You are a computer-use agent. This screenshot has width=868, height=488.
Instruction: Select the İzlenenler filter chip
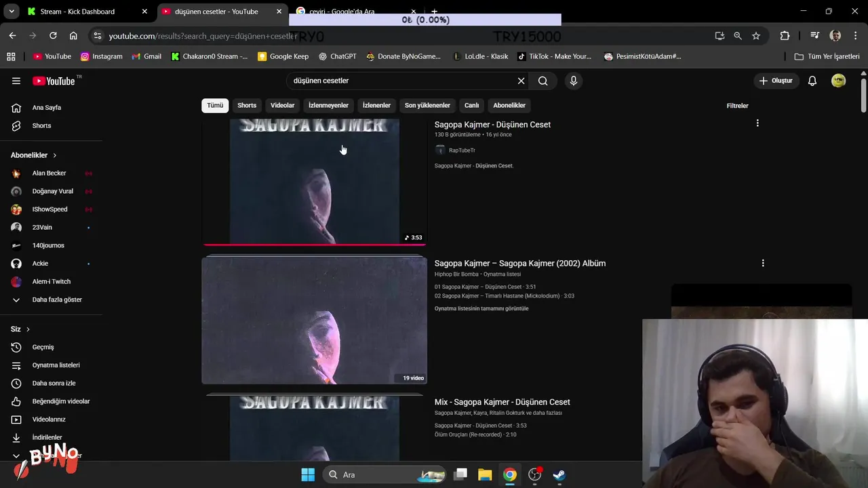(x=376, y=105)
